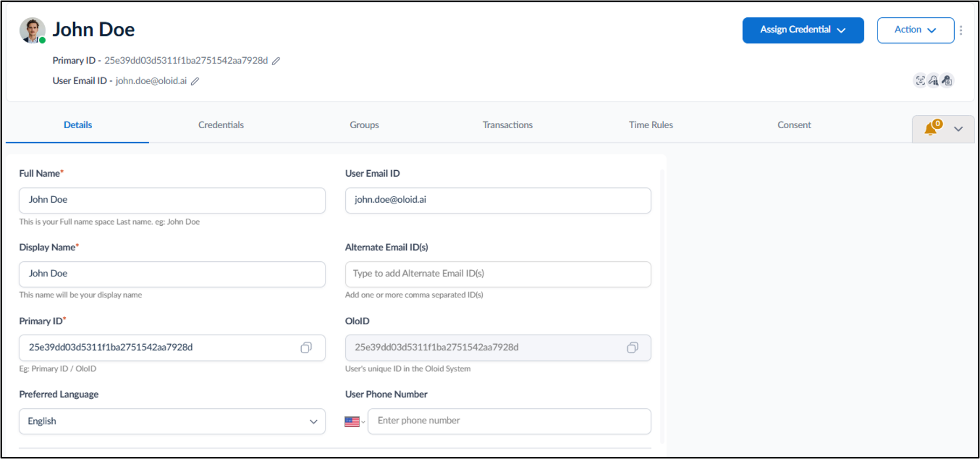
Task: Open the Groups tab
Action: [x=364, y=125]
